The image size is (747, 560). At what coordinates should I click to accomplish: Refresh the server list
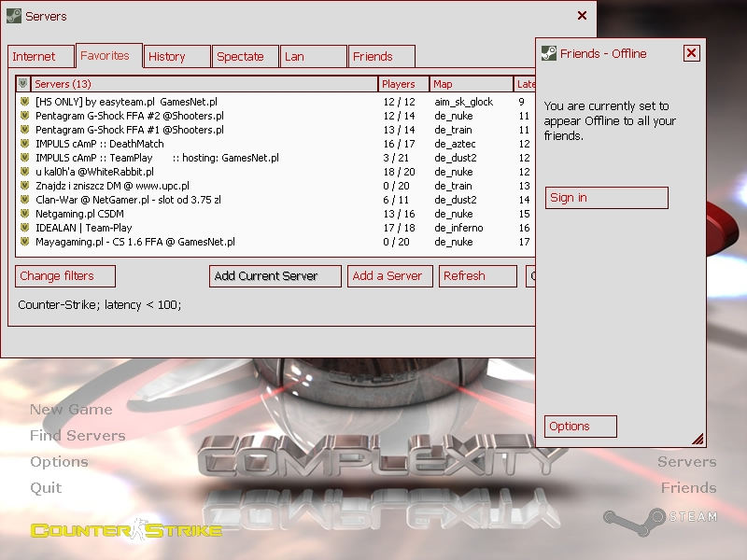478,276
